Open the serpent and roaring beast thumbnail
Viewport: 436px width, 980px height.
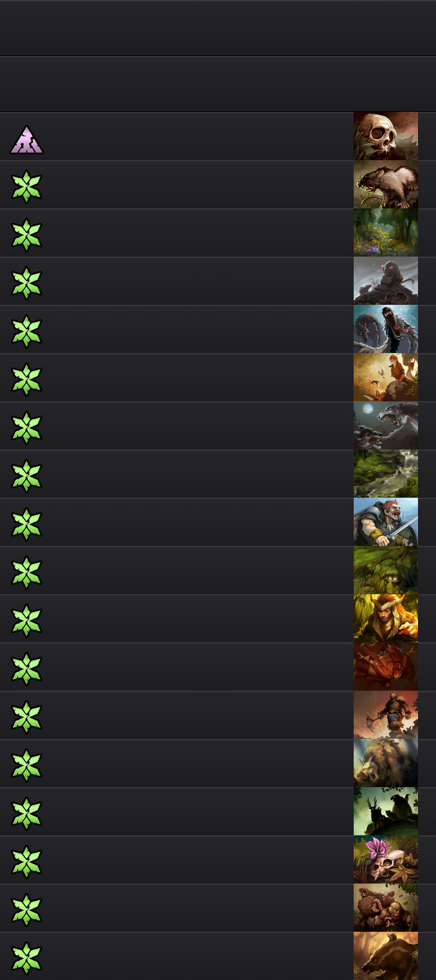tap(386, 329)
